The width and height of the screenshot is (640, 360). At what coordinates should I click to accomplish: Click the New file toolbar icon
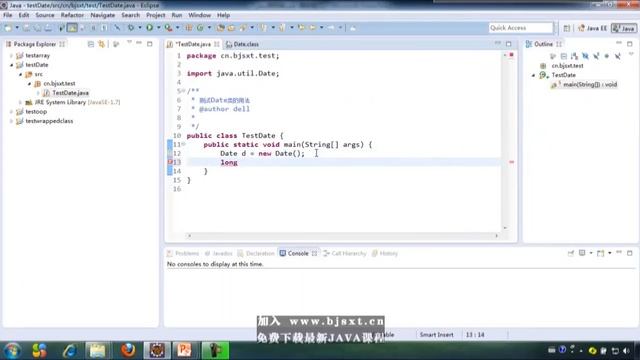pyautogui.click(x=8, y=28)
